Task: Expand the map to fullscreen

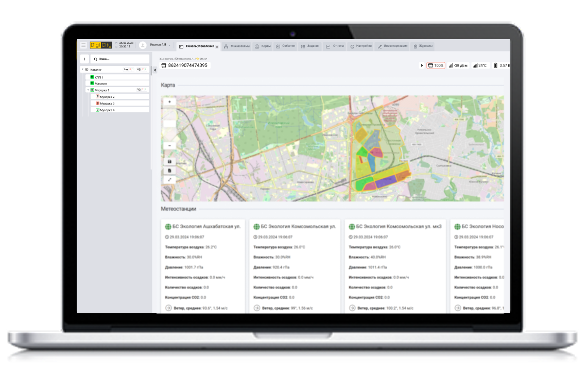Action: tap(169, 180)
